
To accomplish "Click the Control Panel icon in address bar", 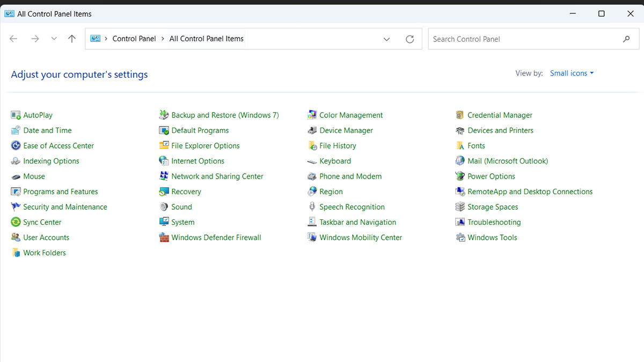I will coord(96,39).
